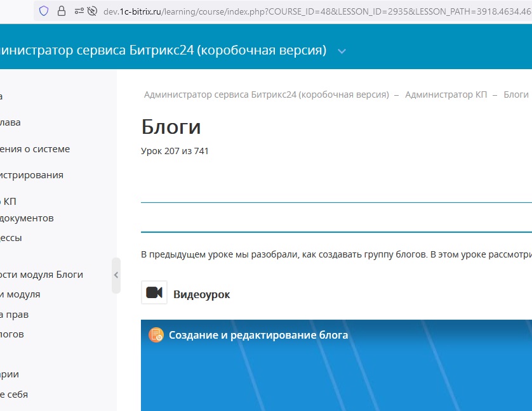Image resolution: width=532 pixels, height=411 pixels.
Task: Select sidebar item ending 'а прав'
Action: point(14,315)
